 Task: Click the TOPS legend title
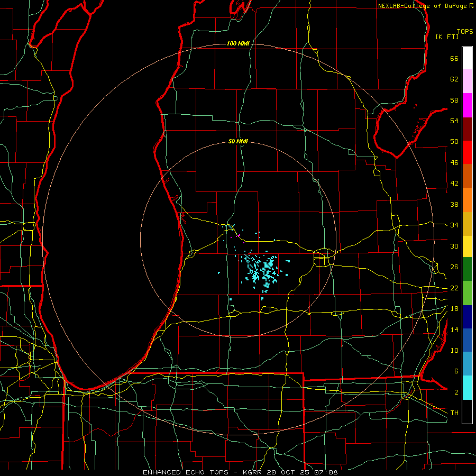pyautogui.click(x=465, y=32)
